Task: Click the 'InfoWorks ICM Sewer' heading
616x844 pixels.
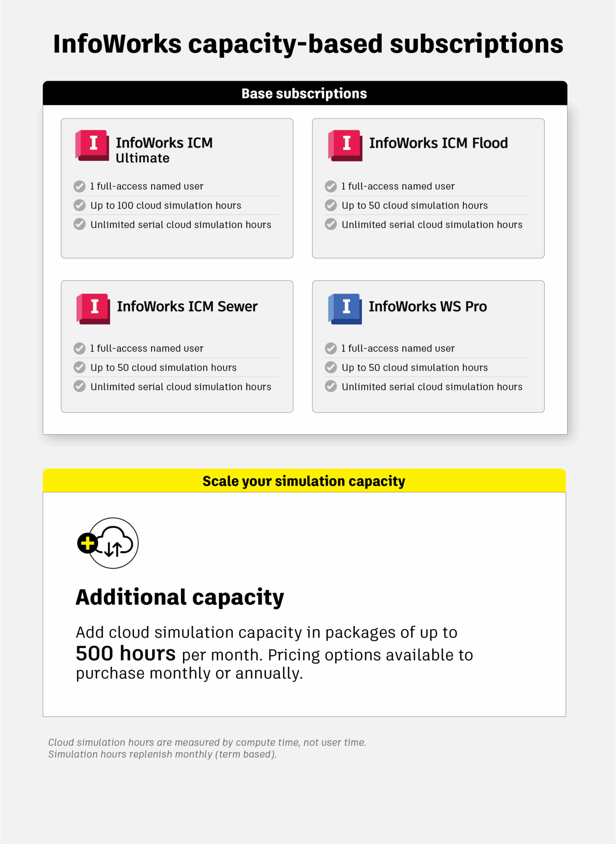Action: [187, 306]
